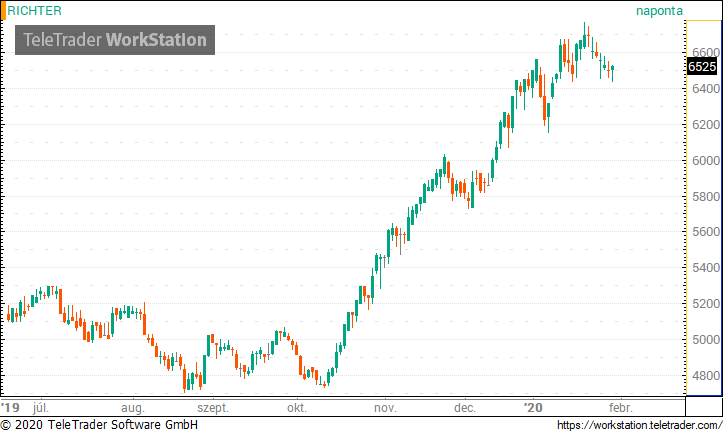Screen dimensions: 723x434
Task: Click the RICHTER ticker title
Action: [x=35, y=11]
